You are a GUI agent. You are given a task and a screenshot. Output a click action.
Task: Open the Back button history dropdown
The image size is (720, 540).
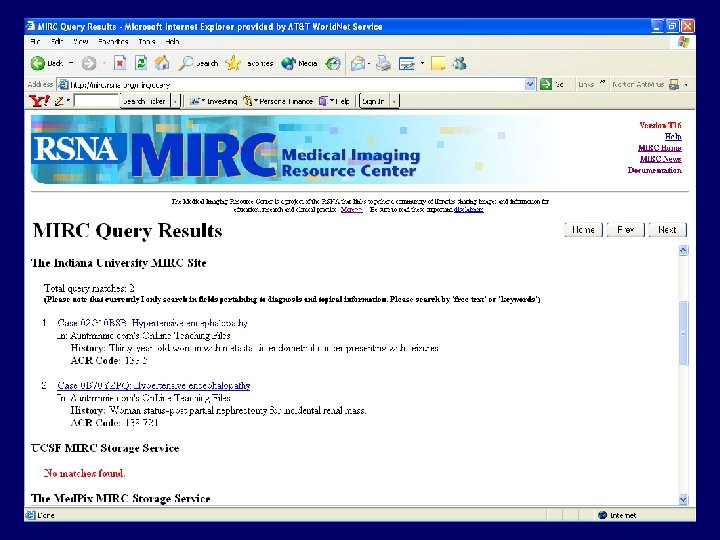pos(71,63)
